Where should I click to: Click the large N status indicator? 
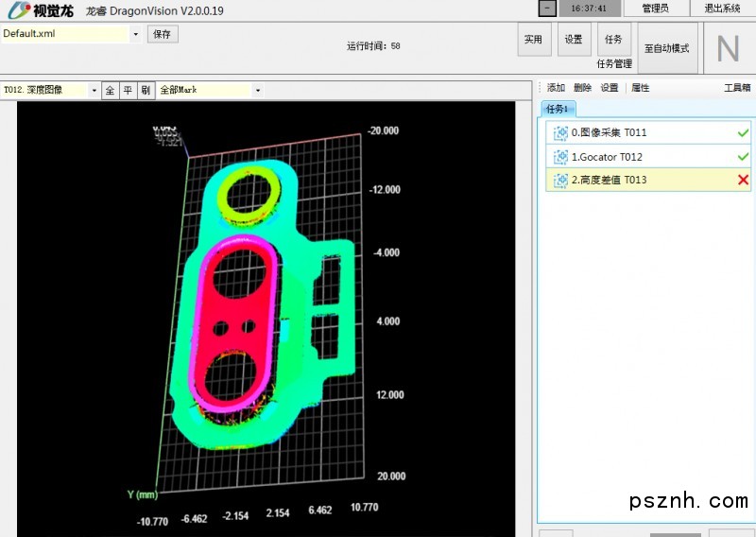(728, 48)
